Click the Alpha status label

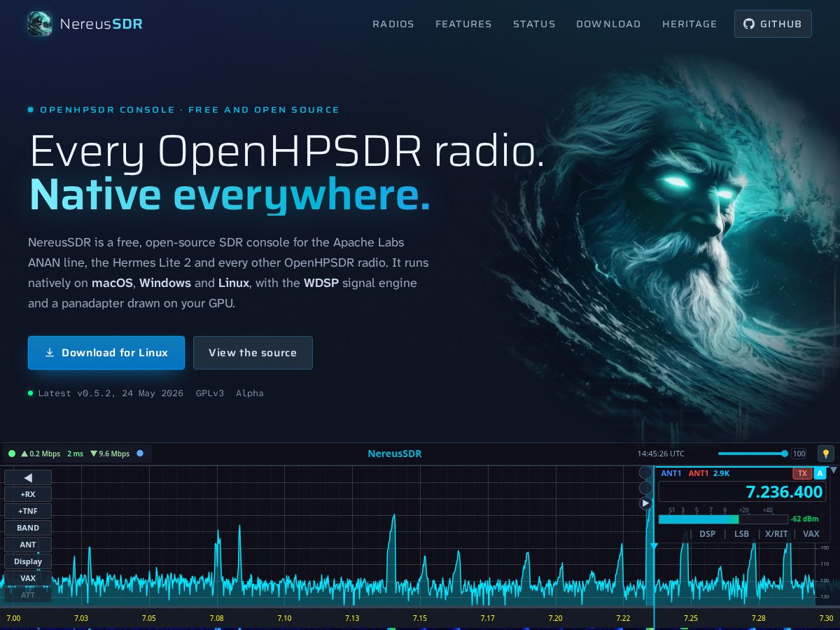250,393
